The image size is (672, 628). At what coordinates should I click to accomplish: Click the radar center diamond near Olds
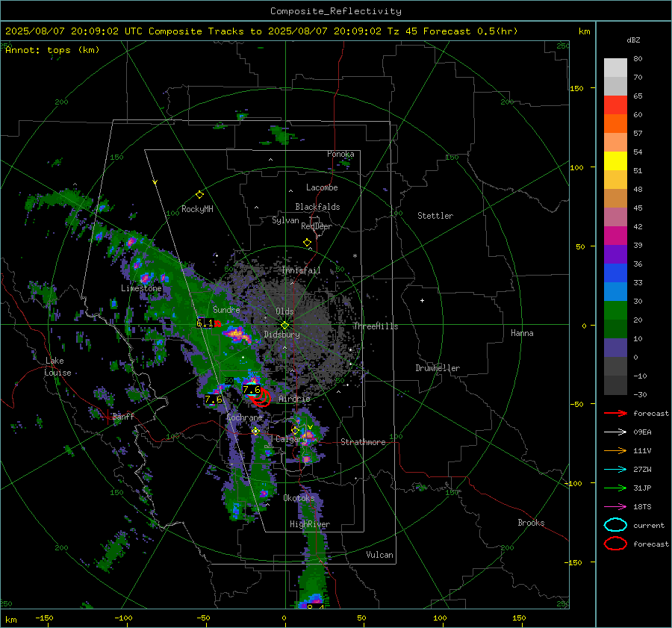284,326
